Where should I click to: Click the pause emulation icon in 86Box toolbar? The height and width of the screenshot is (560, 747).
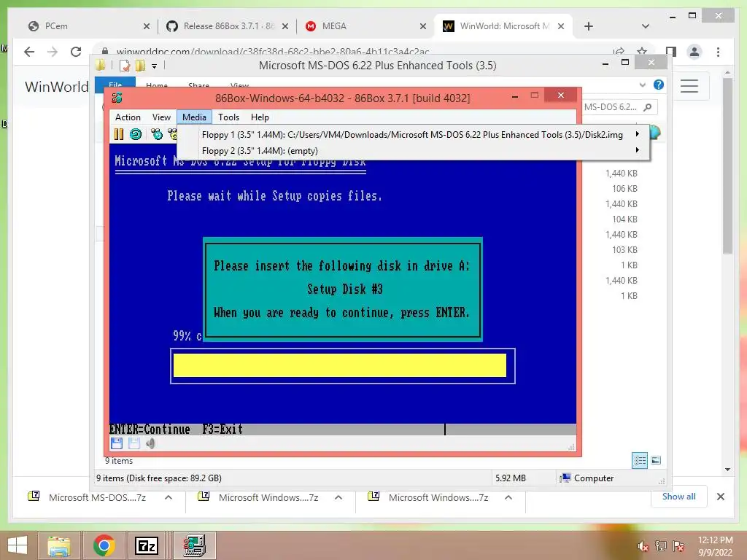coord(119,134)
